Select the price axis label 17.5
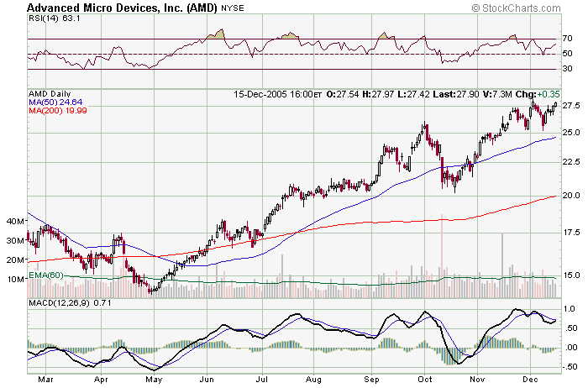The image size is (588, 388). [x=571, y=233]
